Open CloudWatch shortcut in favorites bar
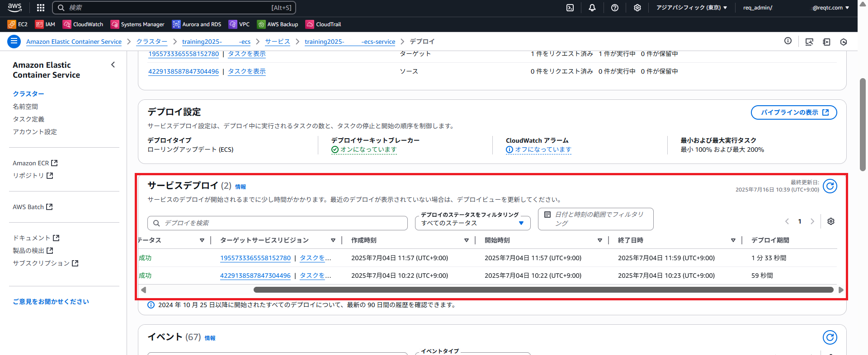The height and width of the screenshot is (355, 868). (x=83, y=24)
